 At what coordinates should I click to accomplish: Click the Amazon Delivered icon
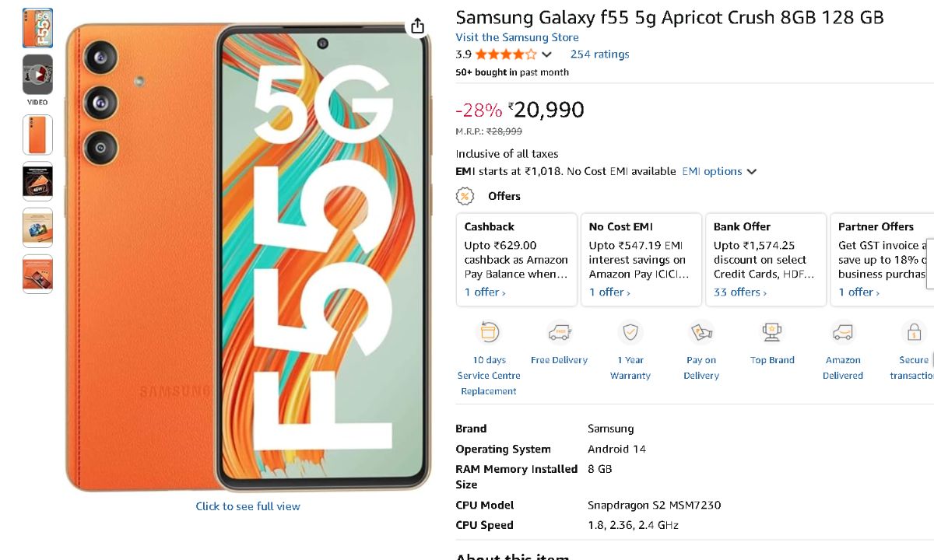tap(843, 332)
